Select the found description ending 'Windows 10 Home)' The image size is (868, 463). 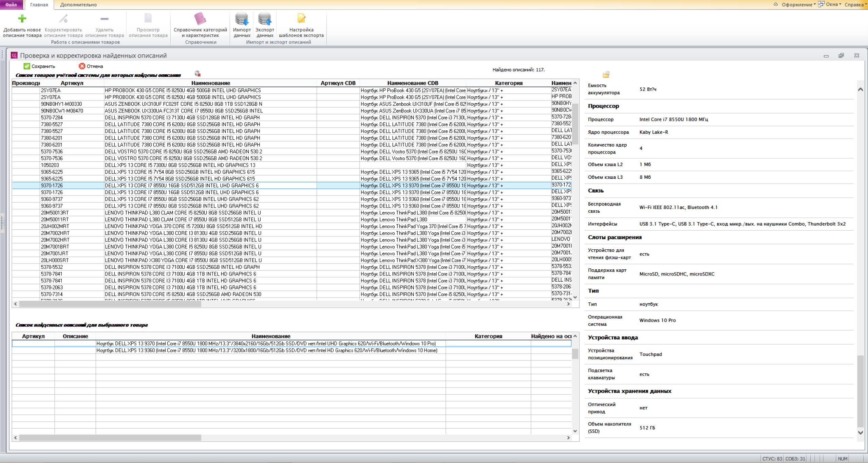(292, 350)
